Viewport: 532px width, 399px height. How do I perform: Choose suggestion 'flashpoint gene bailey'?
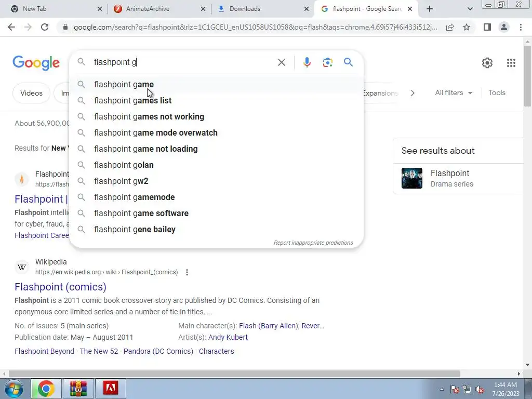click(217, 229)
